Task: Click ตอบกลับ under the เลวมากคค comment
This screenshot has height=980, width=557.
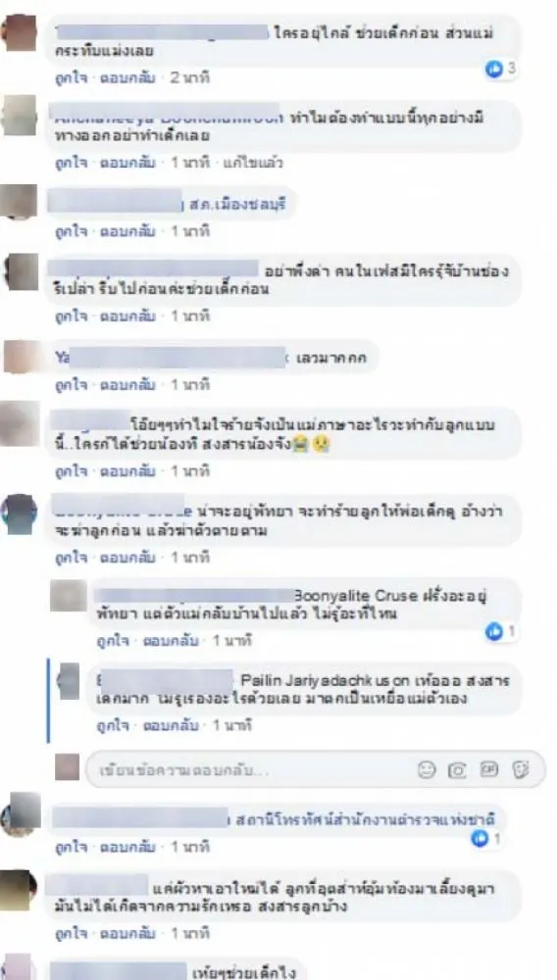Action: pyautogui.click(x=127, y=384)
